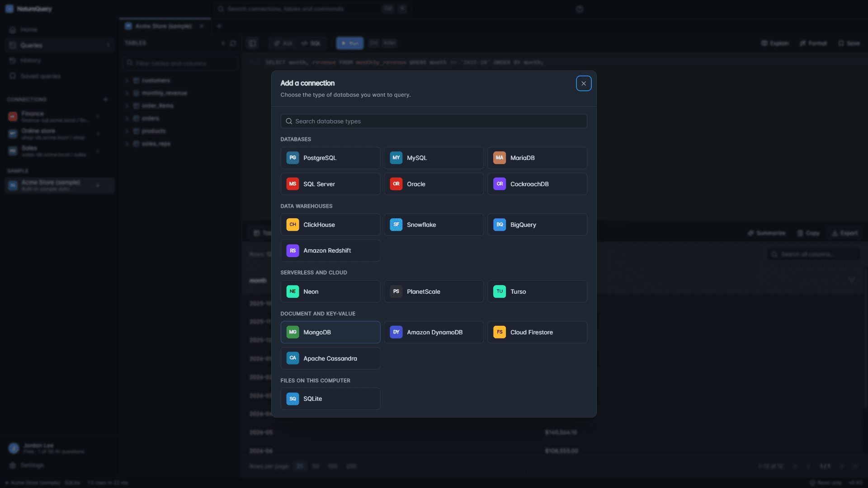This screenshot has height=488, width=868.
Task: Expand the order_items table node
Action: (x=127, y=106)
